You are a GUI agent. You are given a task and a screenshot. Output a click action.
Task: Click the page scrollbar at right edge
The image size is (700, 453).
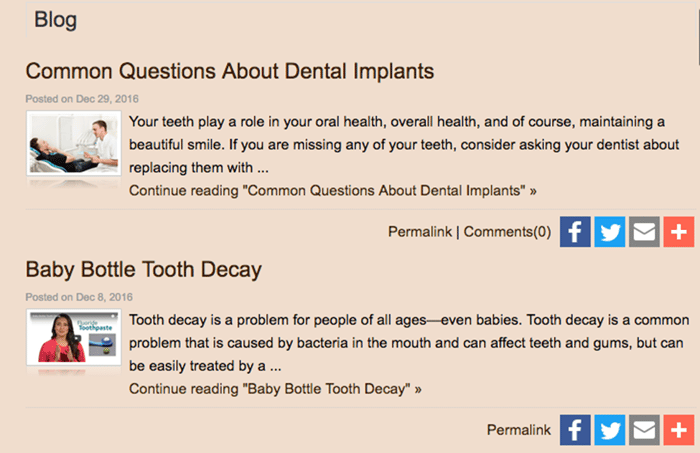click(698, 36)
